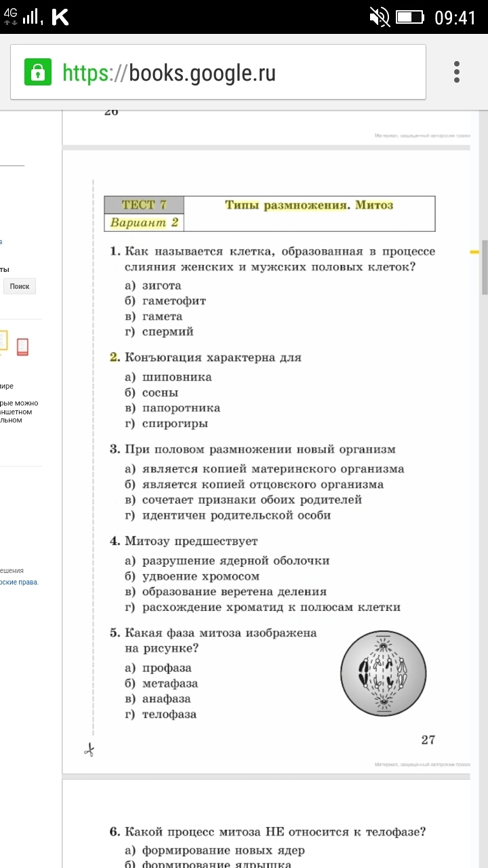Select 'а) формирование новых ядер'
The height and width of the screenshot is (868, 488).
(x=215, y=851)
